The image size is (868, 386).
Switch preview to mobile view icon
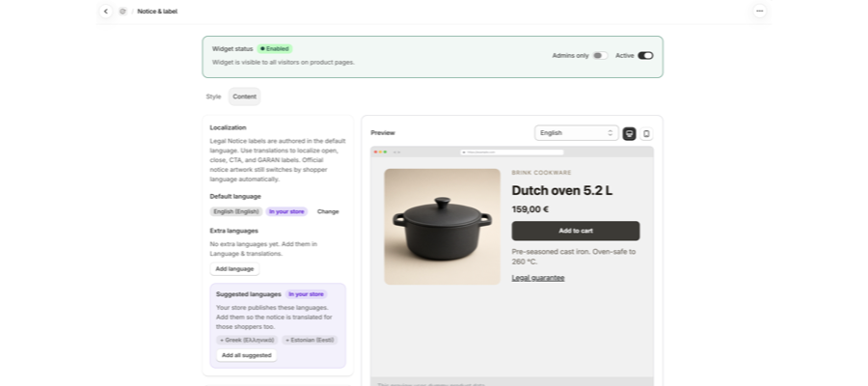(646, 133)
